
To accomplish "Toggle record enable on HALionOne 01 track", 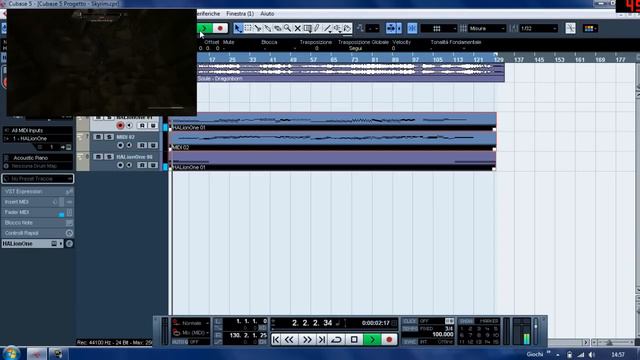I will 120,125.
